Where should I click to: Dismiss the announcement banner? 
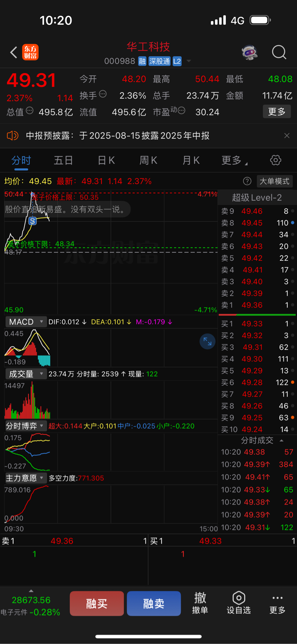pos(287,136)
